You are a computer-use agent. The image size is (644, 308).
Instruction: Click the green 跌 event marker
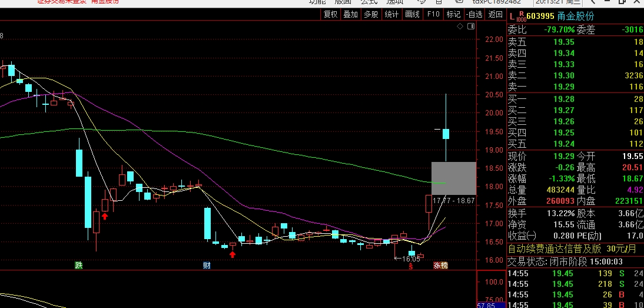(x=78, y=265)
